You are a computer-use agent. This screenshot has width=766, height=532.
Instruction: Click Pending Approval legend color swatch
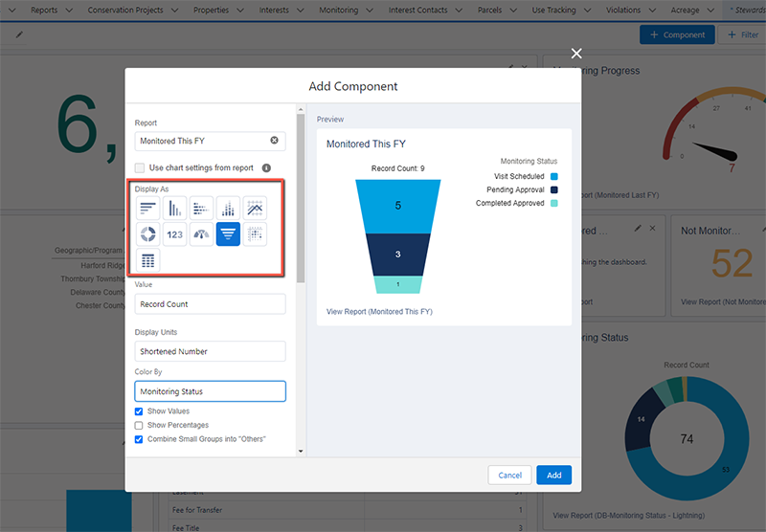(554, 189)
